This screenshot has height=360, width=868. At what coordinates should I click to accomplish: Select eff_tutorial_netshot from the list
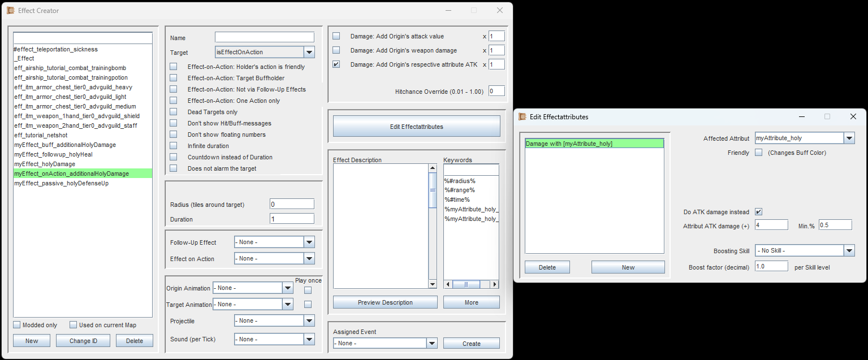[x=44, y=135]
